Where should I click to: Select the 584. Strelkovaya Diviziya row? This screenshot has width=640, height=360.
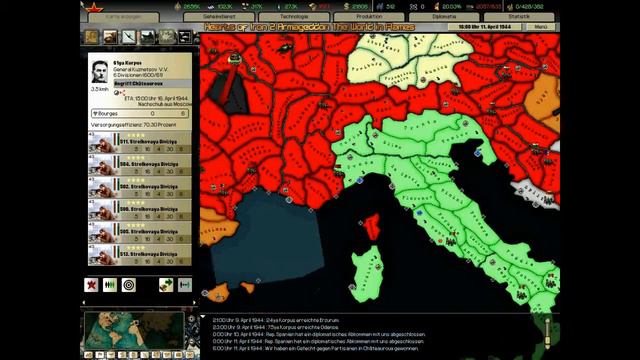point(140,165)
